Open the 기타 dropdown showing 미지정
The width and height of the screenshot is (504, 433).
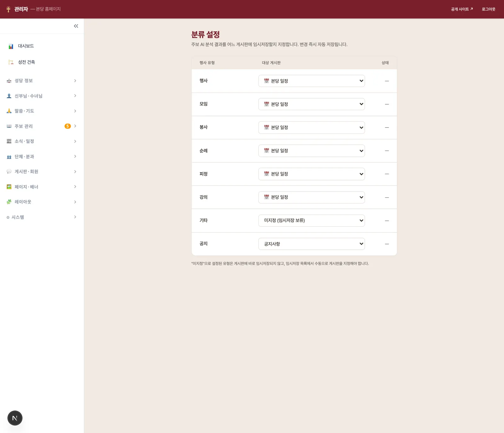tap(312, 220)
